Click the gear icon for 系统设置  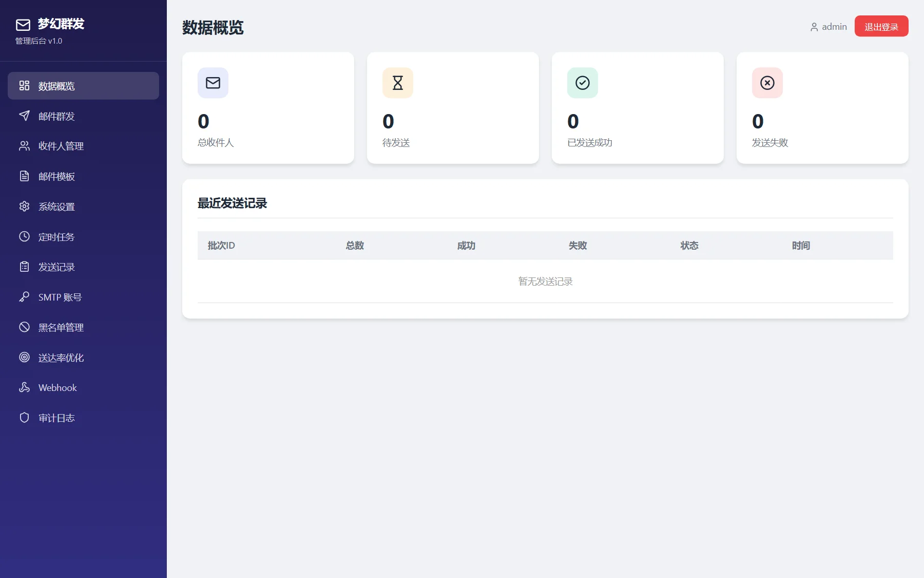coord(24,206)
